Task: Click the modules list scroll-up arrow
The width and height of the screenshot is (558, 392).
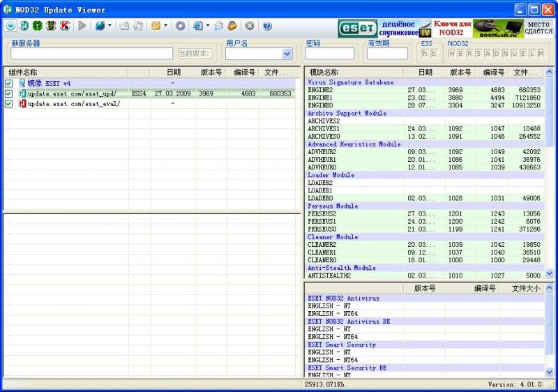Action: 549,72
